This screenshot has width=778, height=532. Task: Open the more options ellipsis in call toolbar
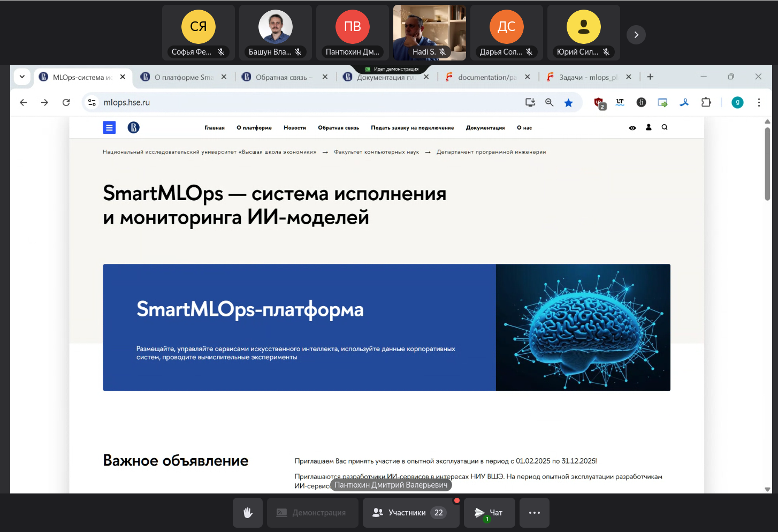click(x=535, y=513)
